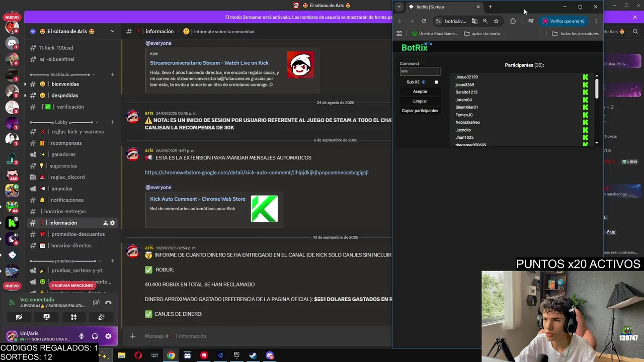Image resolution: width=644 pixels, height=362 pixels.
Task: Open the anuncios channel
Action: [x=72, y=189]
